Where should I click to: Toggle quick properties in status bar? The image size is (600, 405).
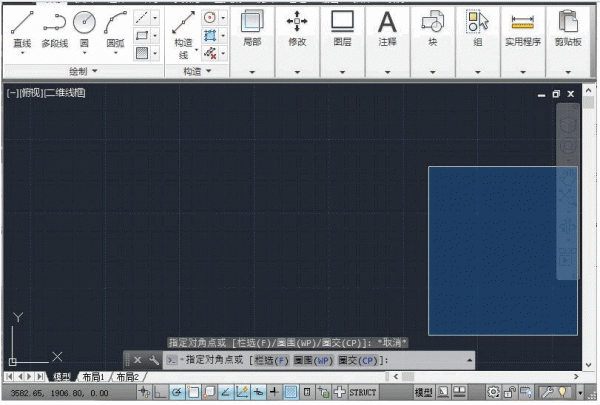coord(307,392)
